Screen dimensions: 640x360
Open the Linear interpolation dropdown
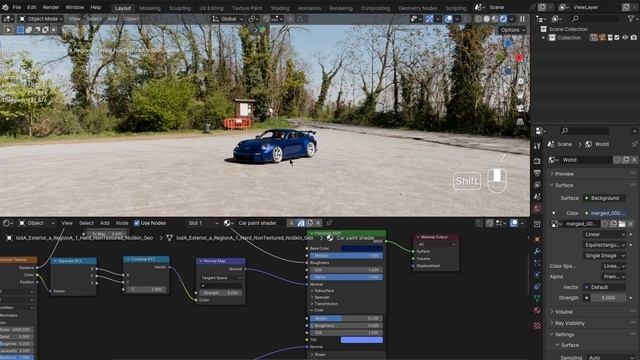604,234
